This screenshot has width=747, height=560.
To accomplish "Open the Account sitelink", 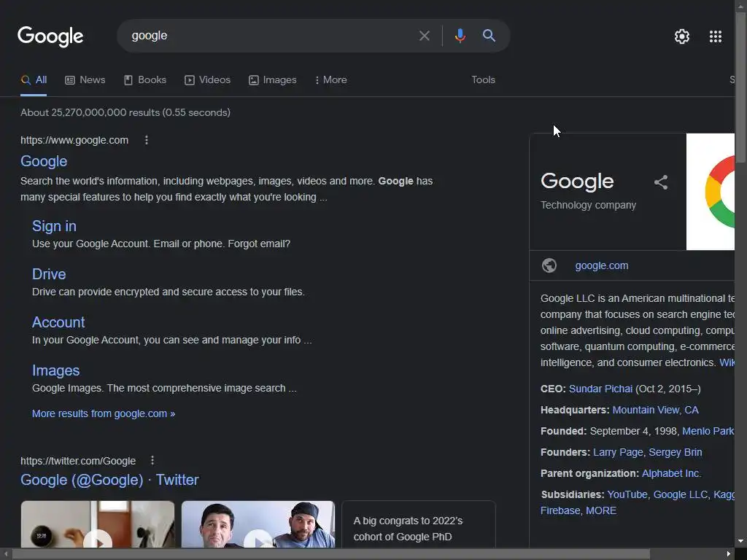I will (x=58, y=322).
